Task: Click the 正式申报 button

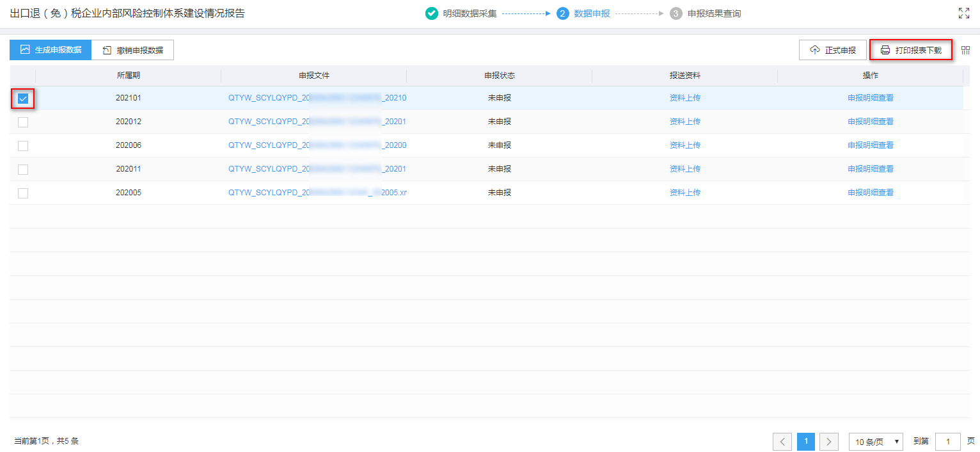Action: 833,50
